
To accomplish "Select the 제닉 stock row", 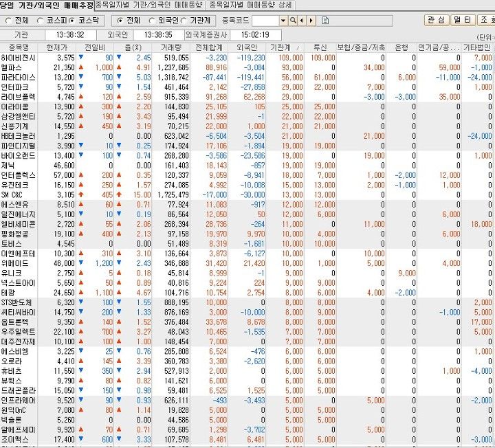I will tap(246, 166).
